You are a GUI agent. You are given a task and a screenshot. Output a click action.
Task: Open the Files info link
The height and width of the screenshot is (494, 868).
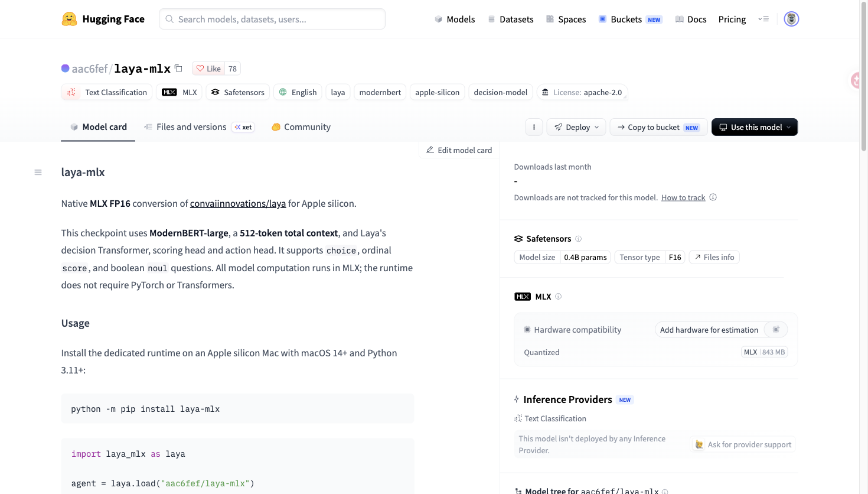[714, 257]
